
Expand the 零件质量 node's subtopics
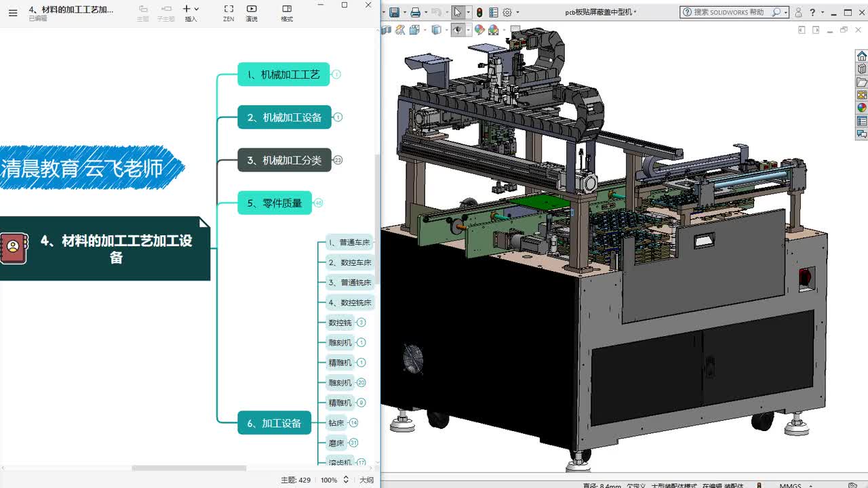click(x=318, y=203)
